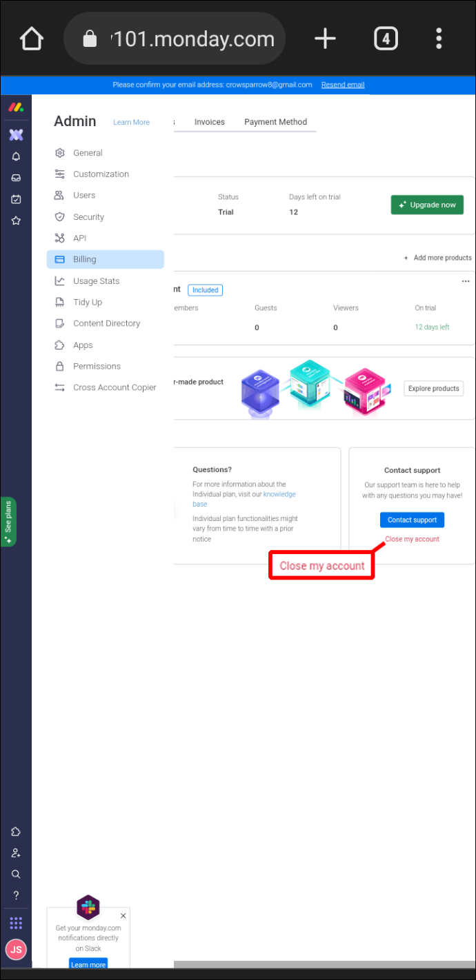The height and width of the screenshot is (980, 476).
Task: Click the monday.com logo in sidebar
Action: click(16, 108)
